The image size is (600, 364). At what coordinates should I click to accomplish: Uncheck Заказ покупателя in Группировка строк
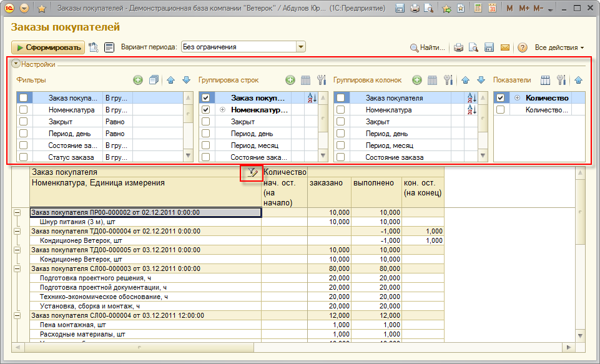point(205,98)
